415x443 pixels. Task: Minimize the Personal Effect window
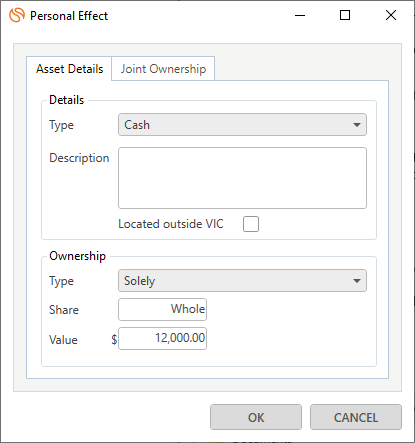tap(300, 15)
